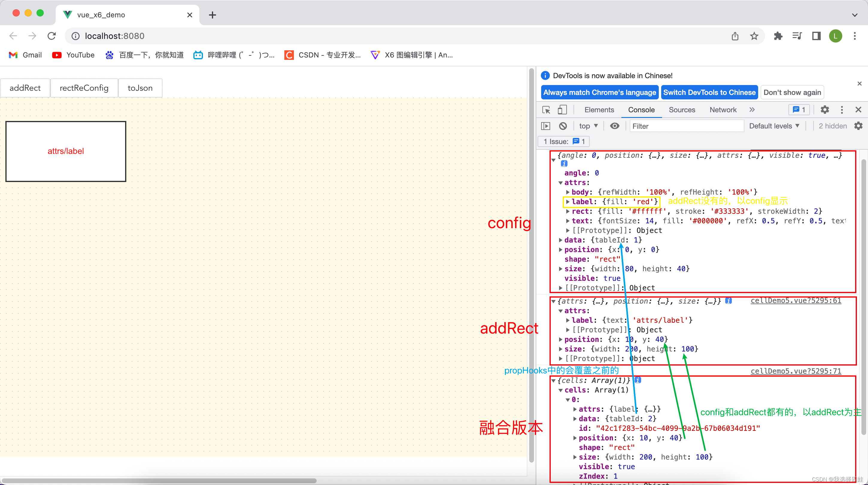Toggle the device toolbar icon
The width and height of the screenshot is (868, 485).
coord(562,110)
